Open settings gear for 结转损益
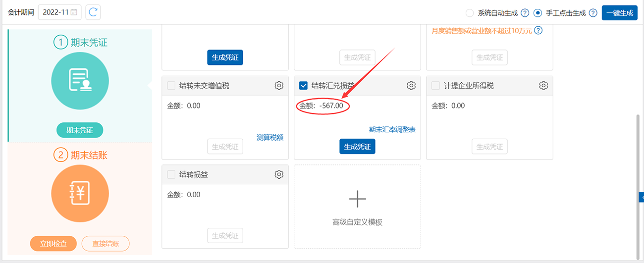 (x=279, y=174)
